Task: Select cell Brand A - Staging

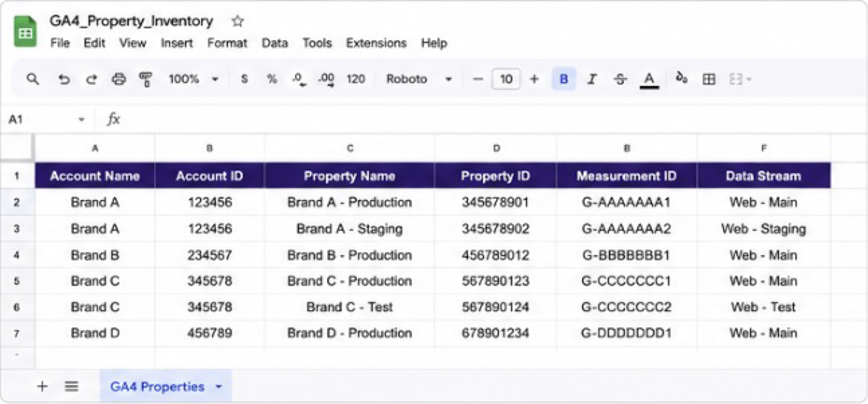Action: tap(350, 229)
